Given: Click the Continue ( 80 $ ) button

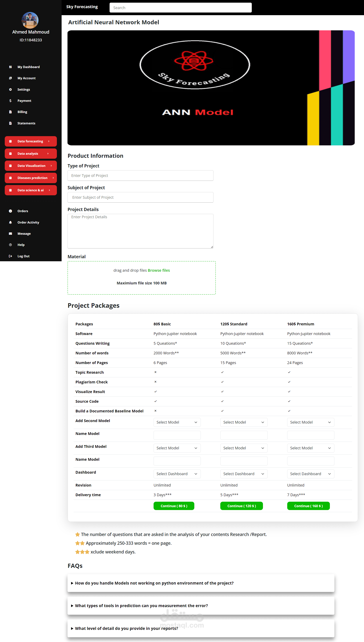Looking at the screenshot, I should tap(174, 506).
